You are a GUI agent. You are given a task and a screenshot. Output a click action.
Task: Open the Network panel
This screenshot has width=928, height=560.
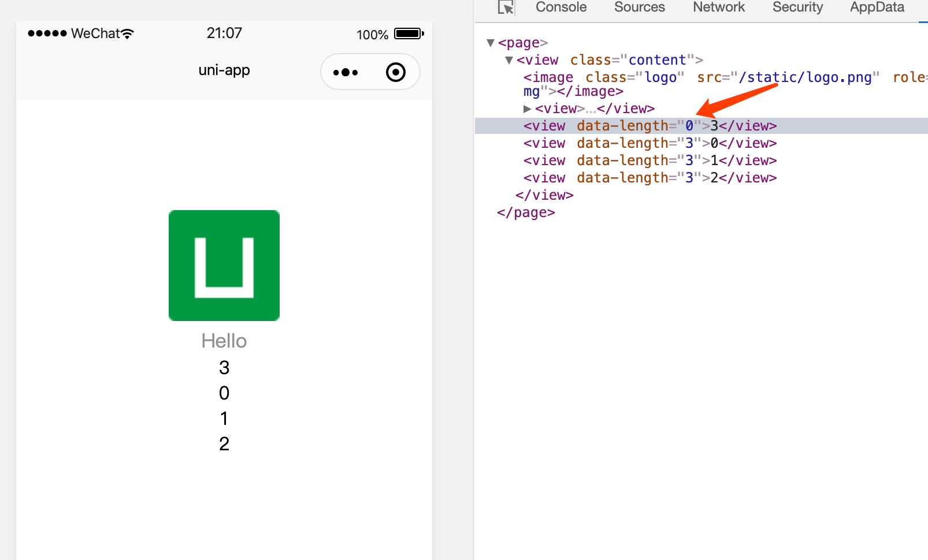point(718,8)
